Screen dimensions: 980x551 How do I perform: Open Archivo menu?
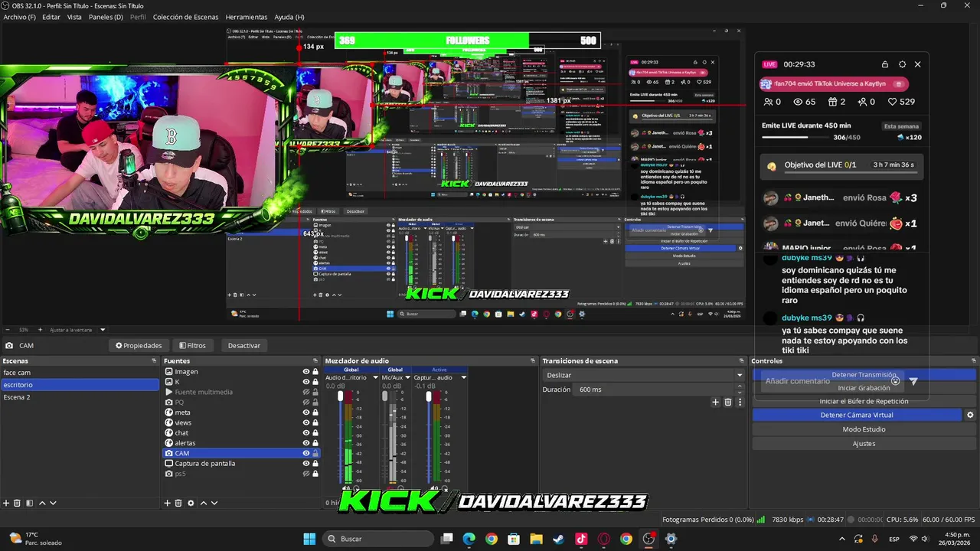coord(19,17)
